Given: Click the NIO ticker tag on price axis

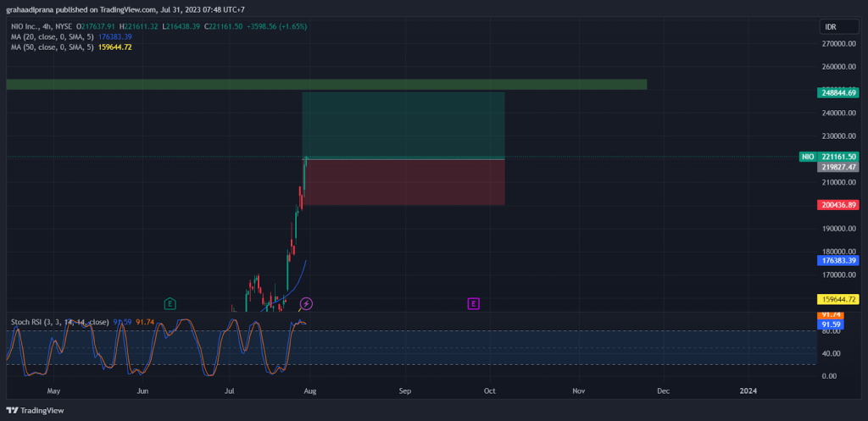Looking at the screenshot, I should (x=808, y=157).
